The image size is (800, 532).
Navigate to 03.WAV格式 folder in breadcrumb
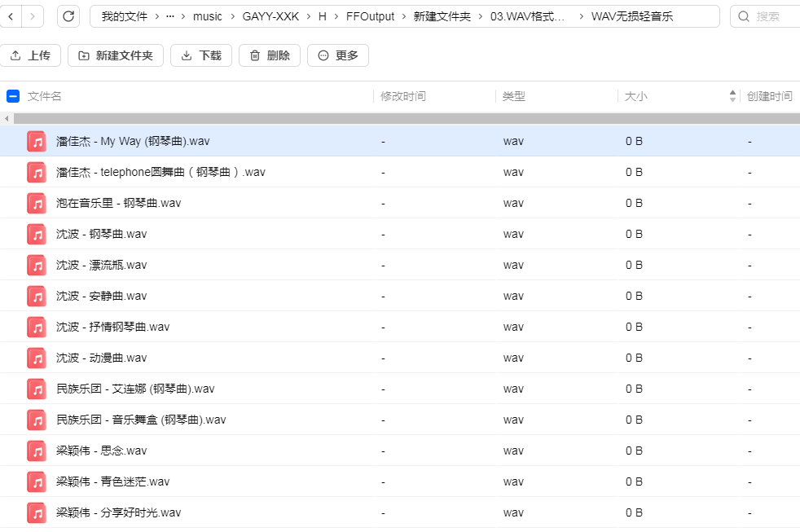(528, 17)
